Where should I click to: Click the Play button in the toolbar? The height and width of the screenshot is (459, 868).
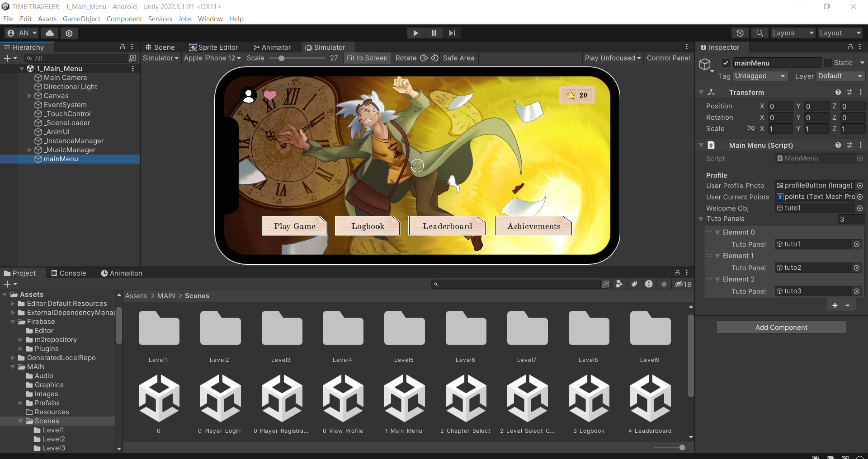pos(415,33)
